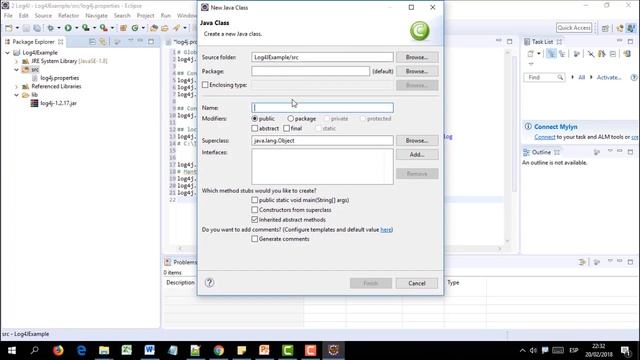Click the Windows Start button
Image resolution: width=640 pixels, height=360 pixels.
[x=12, y=350]
